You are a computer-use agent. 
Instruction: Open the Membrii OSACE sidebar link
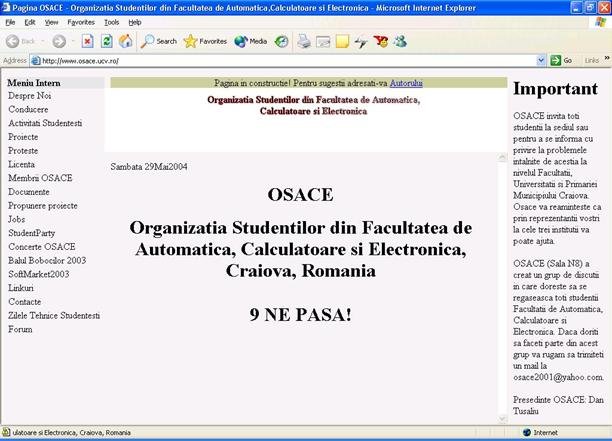click(x=40, y=178)
